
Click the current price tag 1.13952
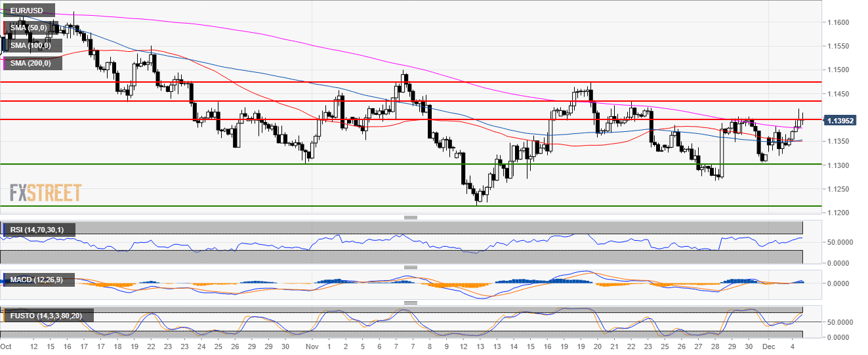[842, 120]
